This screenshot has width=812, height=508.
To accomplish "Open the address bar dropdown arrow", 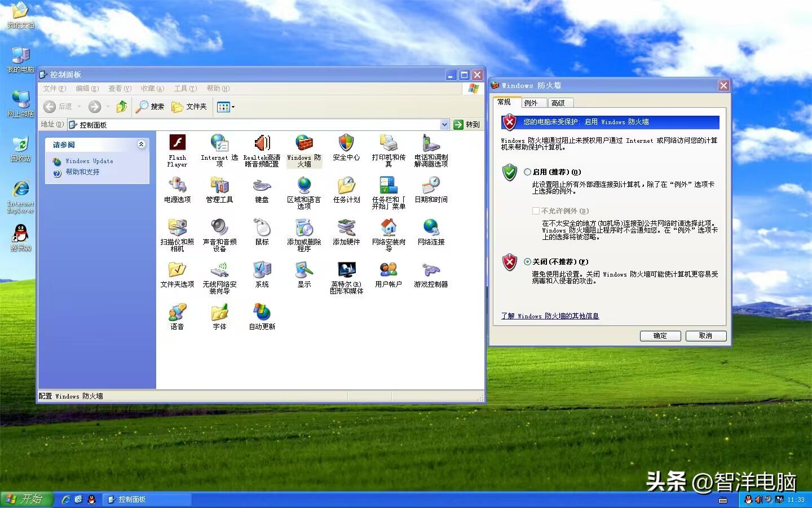I will pyautogui.click(x=445, y=124).
